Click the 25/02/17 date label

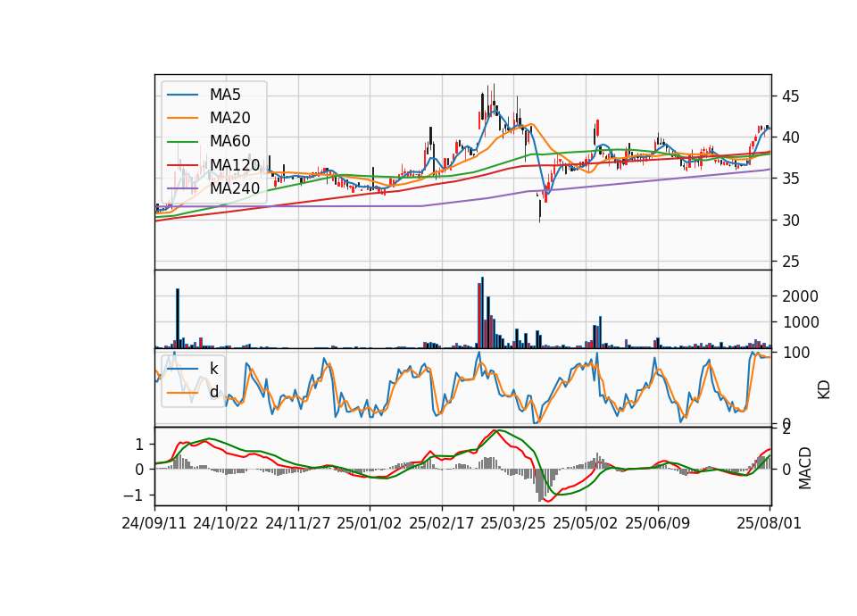click(442, 523)
